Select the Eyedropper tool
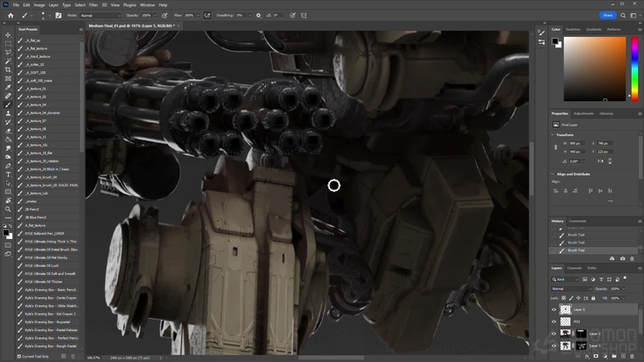Image resolution: width=644 pixels, height=362 pixels. tap(8, 87)
